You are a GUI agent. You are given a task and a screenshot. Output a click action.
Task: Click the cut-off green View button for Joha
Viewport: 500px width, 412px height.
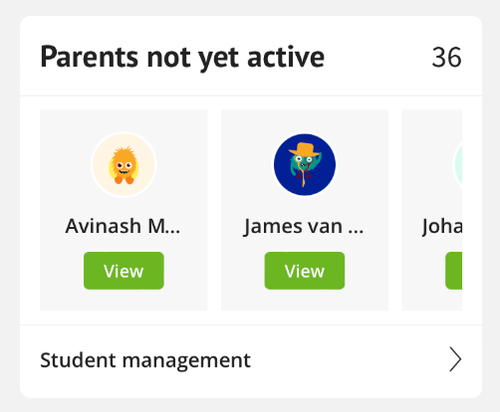point(454,271)
